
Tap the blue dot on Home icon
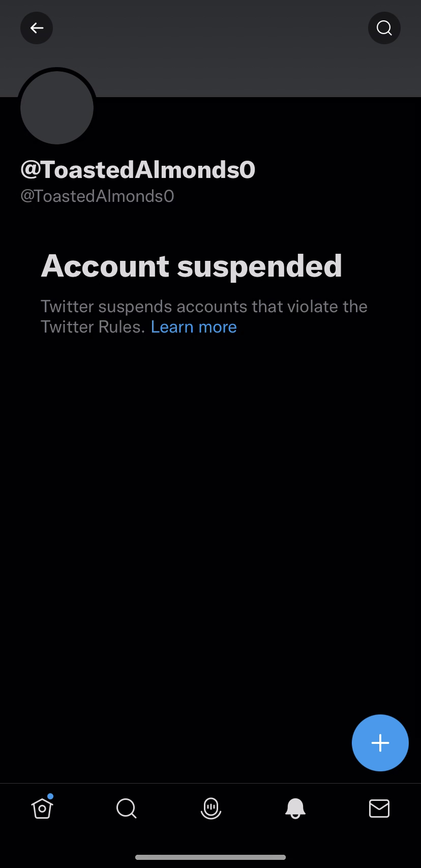50,796
